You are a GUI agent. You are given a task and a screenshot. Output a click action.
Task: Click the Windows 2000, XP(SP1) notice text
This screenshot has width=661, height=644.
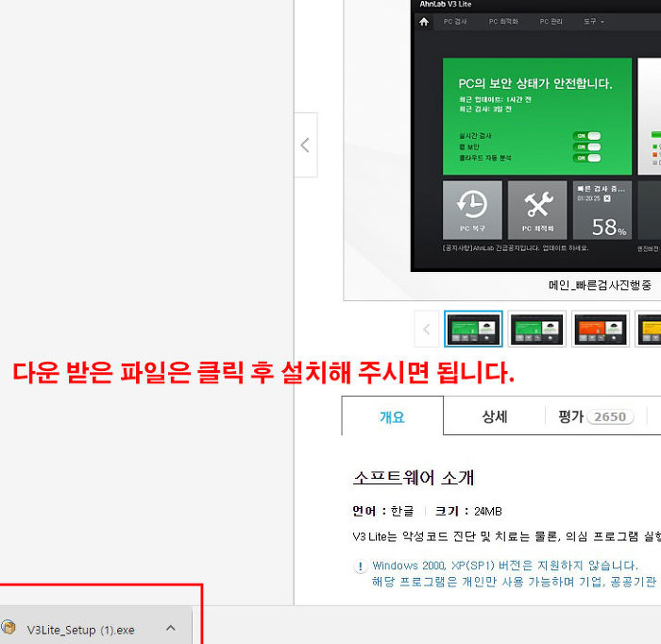click(x=505, y=566)
